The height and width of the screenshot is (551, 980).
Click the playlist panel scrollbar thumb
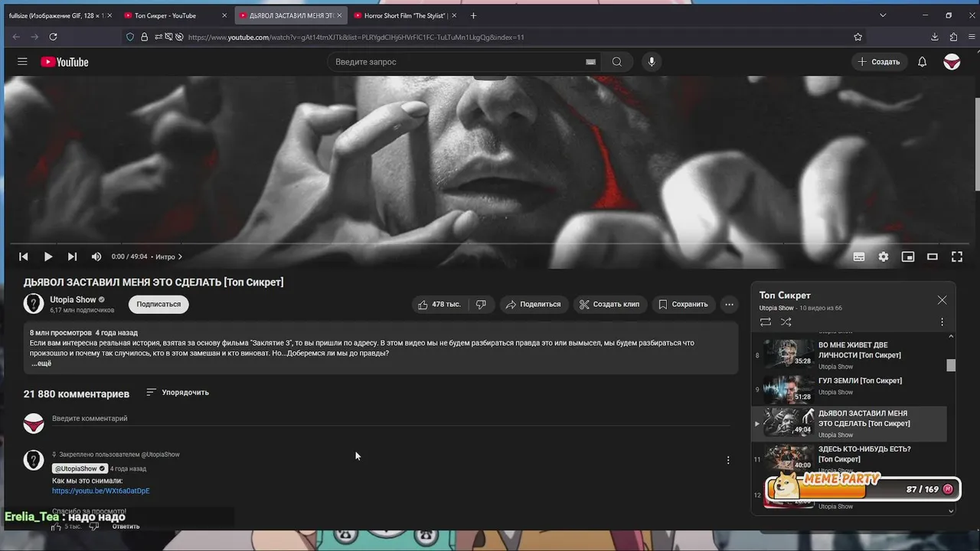pyautogui.click(x=951, y=365)
